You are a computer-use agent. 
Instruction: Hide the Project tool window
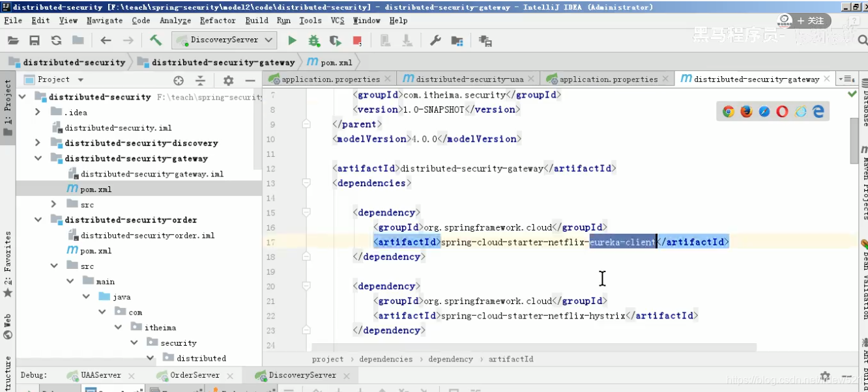[250, 79]
